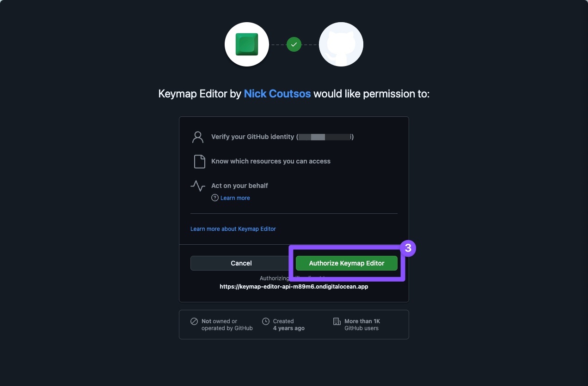Image resolution: width=588 pixels, height=386 pixels.
Task: Click the question mark icon near Learn more
Action: [x=215, y=198]
